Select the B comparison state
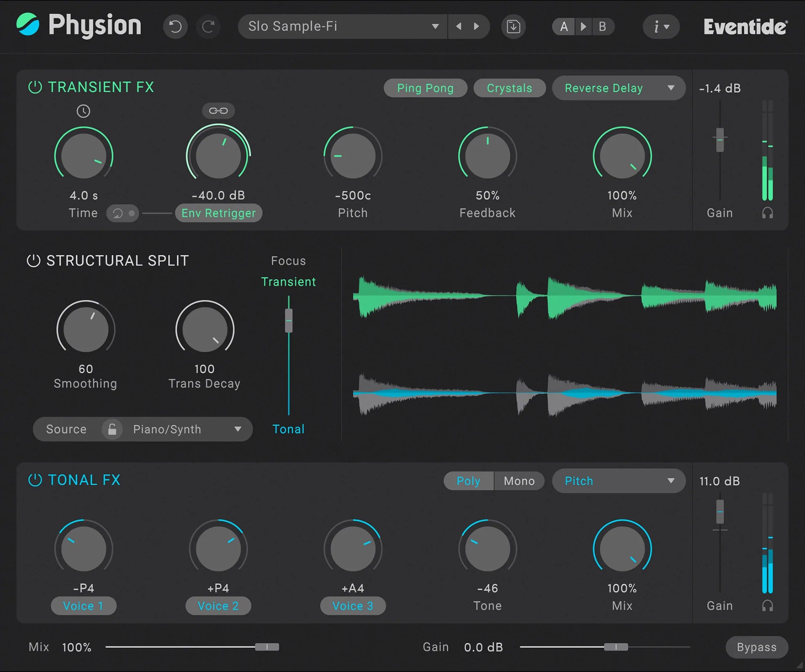Image resolution: width=805 pixels, height=672 pixels. 602,27
